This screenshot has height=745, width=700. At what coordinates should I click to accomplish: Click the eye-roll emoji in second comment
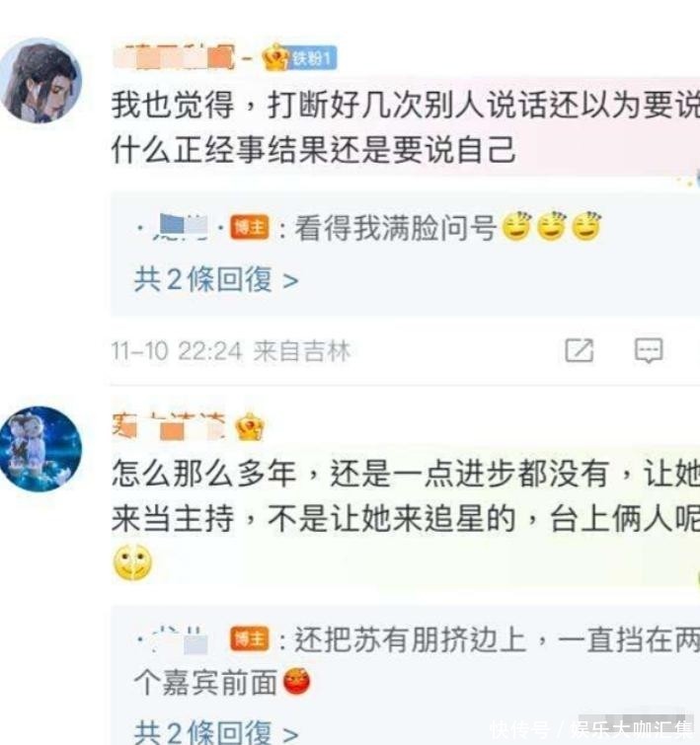point(132,562)
